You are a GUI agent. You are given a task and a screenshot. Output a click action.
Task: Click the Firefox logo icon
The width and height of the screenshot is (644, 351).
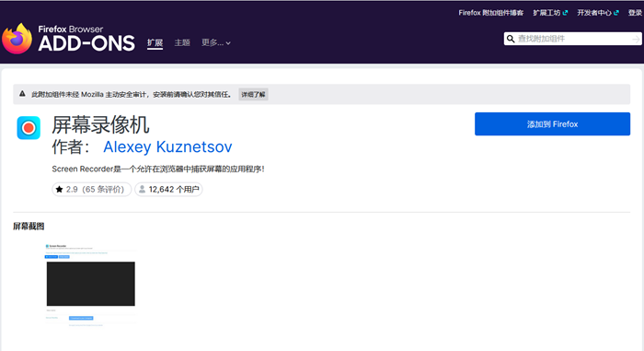pyautogui.click(x=17, y=39)
